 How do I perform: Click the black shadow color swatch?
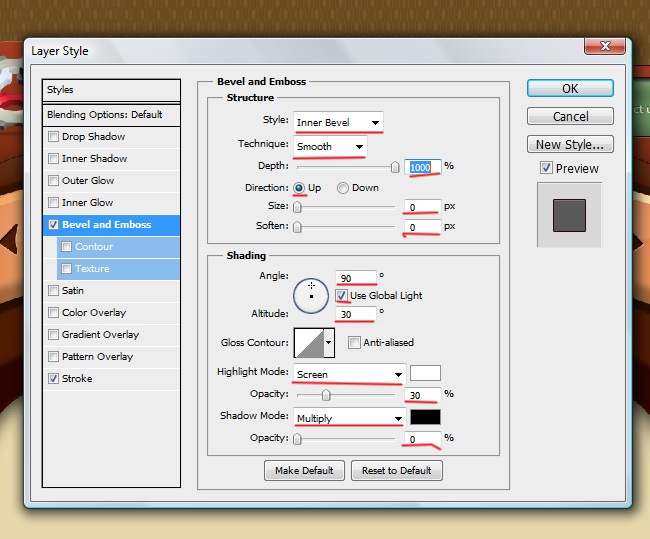425,417
